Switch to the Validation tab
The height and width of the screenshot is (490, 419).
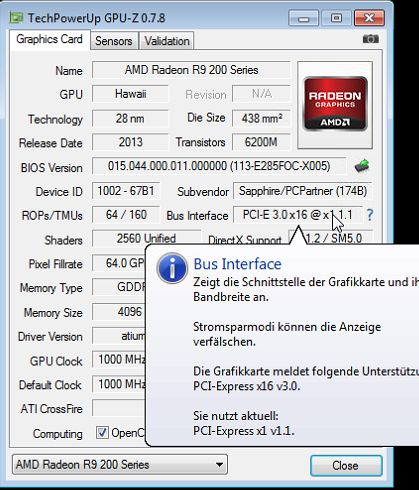coord(167,41)
